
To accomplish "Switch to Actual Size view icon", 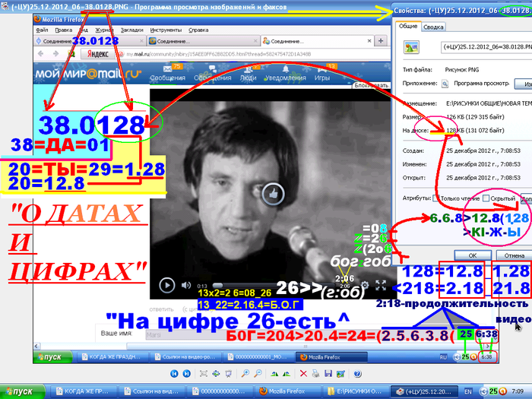I will (216, 374).
